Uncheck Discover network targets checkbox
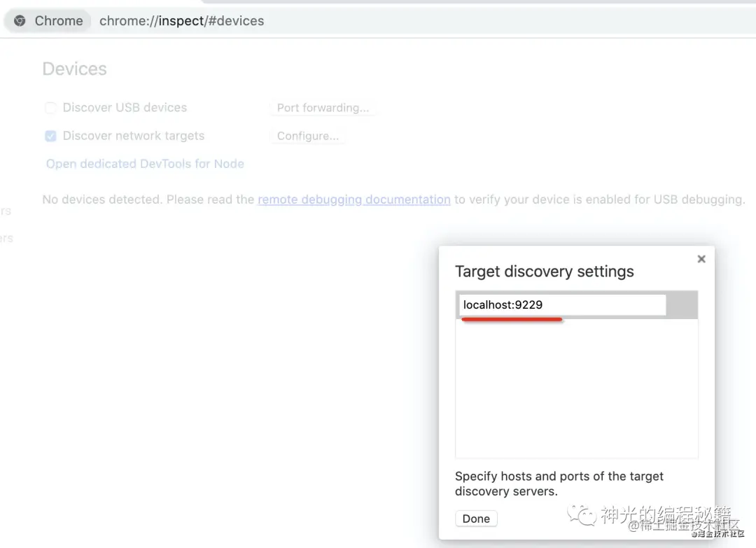 50,136
